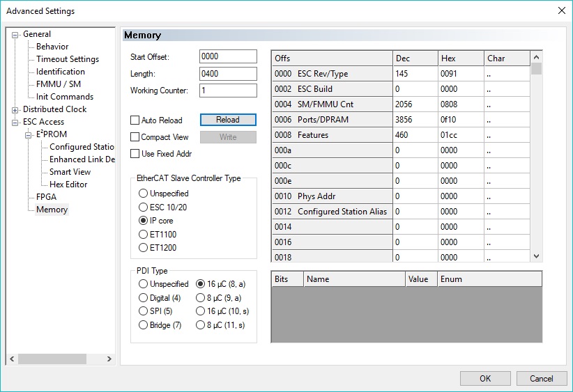This screenshot has height=392, width=573.
Task: Select SPI (5) PDI type
Action: (144, 311)
